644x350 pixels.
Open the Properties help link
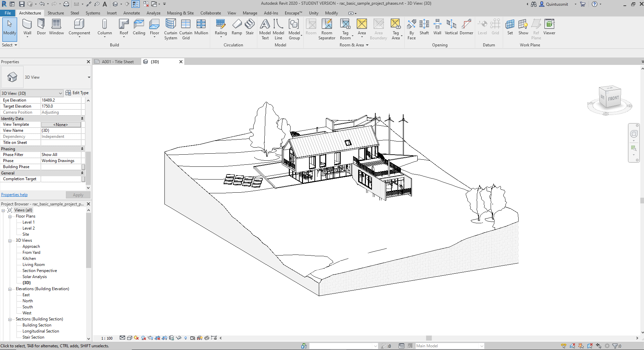click(14, 195)
